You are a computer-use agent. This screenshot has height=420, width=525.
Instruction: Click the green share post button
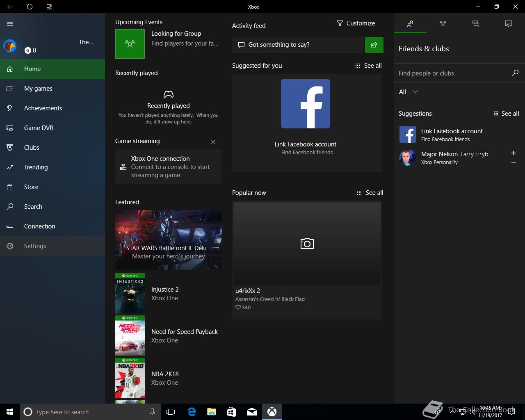point(374,45)
